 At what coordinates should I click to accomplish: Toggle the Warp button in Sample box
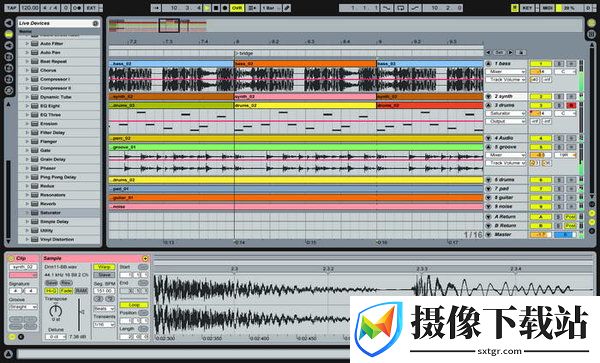coord(104,267)
